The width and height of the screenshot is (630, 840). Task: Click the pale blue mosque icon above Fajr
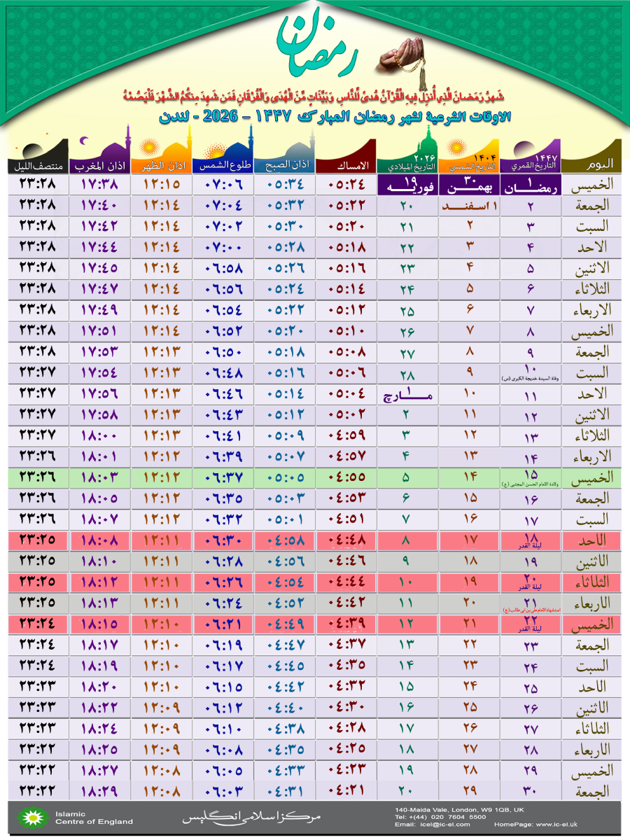(283, 148)
